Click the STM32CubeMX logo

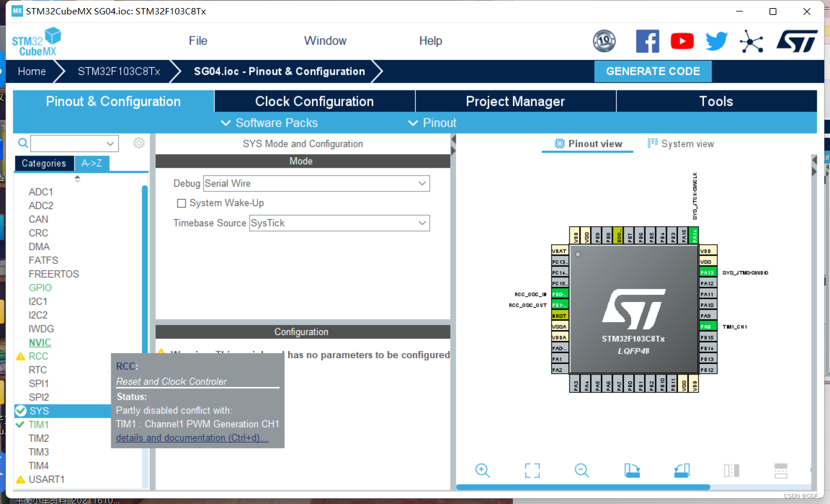[36, 41]
